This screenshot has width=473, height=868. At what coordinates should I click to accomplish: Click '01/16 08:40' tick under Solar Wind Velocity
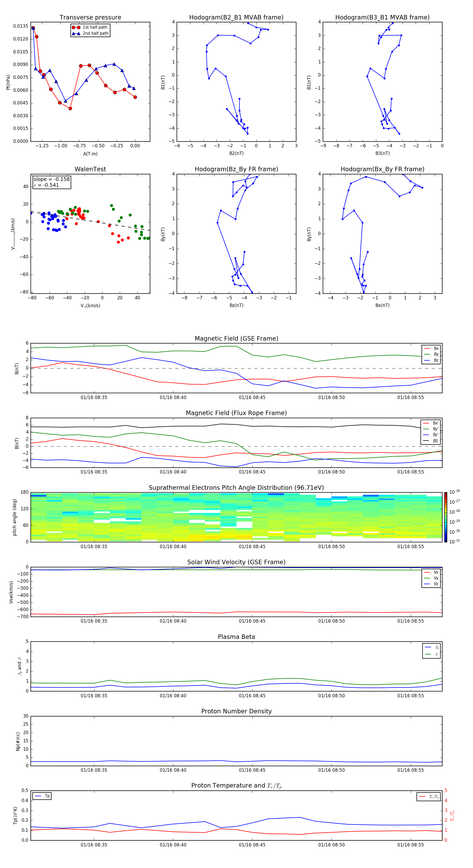pyautogui.click(x=173, y=621)
